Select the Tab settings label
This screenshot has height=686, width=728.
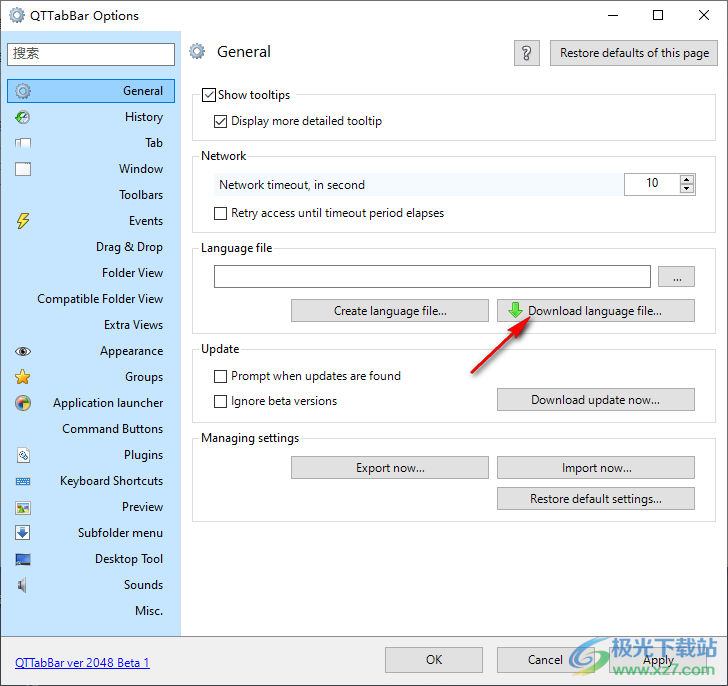pyautogui.click(x=154, y=143)
